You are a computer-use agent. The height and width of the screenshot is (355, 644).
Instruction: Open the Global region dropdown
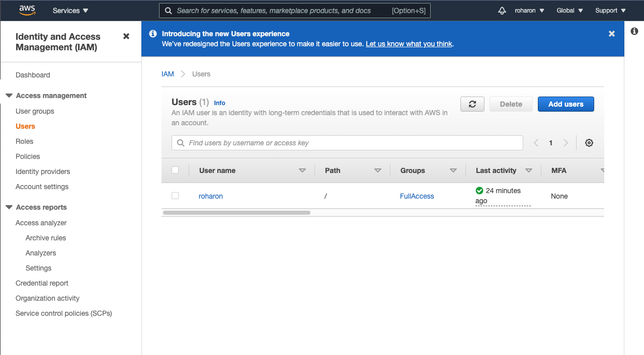coord(570,11)
